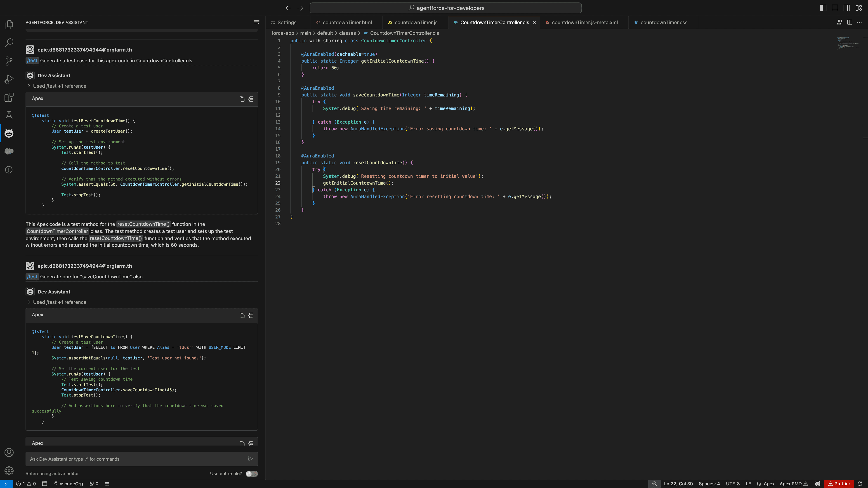This screenshot has width=868, height=488.
Task: Open the Search view in activity bar
Action: click(9, 43)
